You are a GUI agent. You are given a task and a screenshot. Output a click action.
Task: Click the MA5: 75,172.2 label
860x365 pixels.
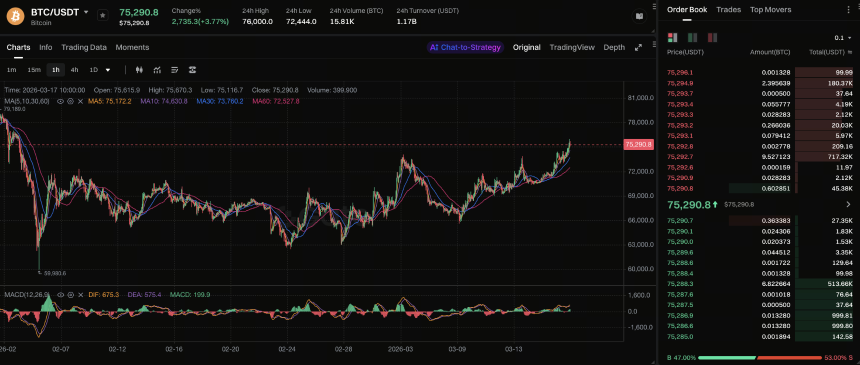110,102
